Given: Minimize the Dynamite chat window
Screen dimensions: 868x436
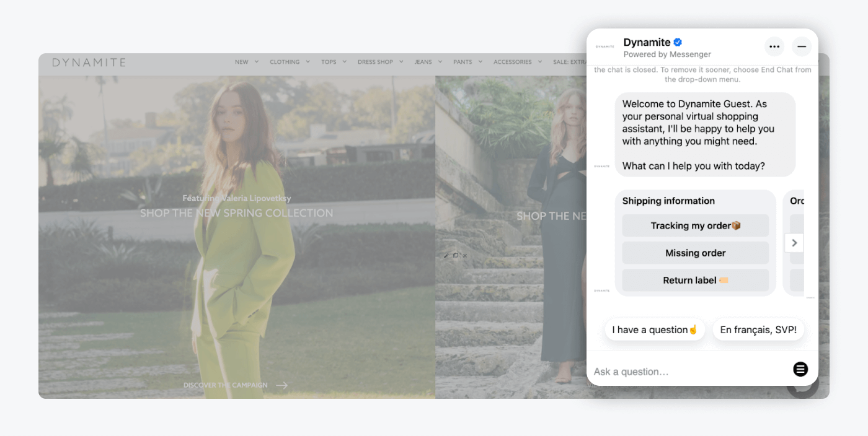Looking at the screenshot, I should pyautogui.click(x=802, y=46).
